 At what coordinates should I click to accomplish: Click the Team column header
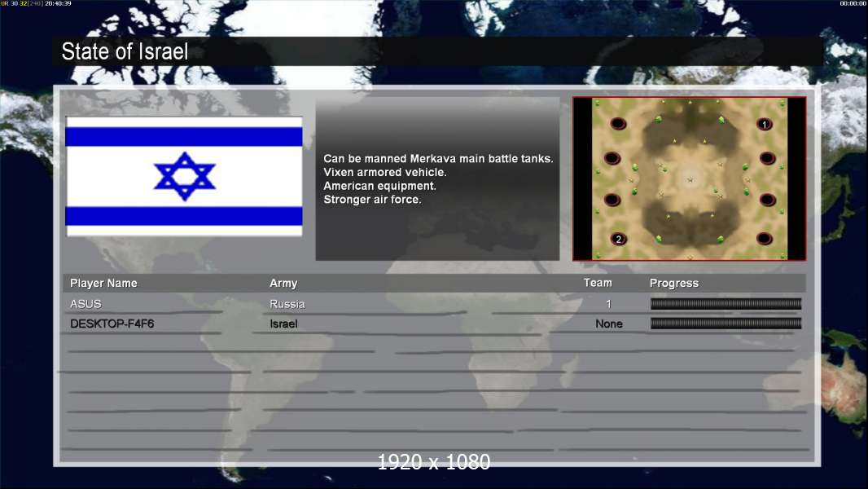tap(598, 283)
